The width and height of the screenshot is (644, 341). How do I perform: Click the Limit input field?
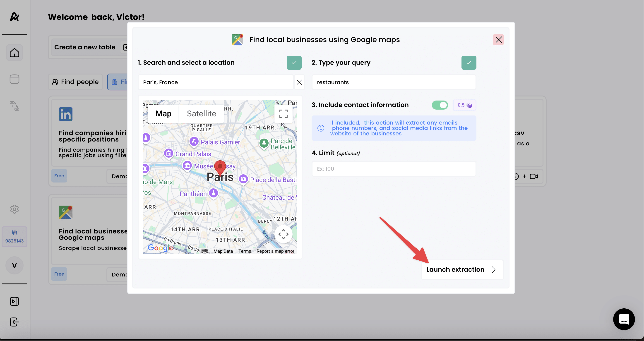click(x=394, y=169)
